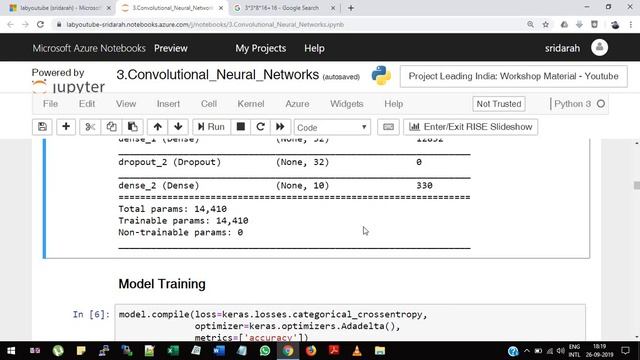Open WhatsApp from the taskbar
The height and width of the screenshot is (360, 640).
[265, 351]
